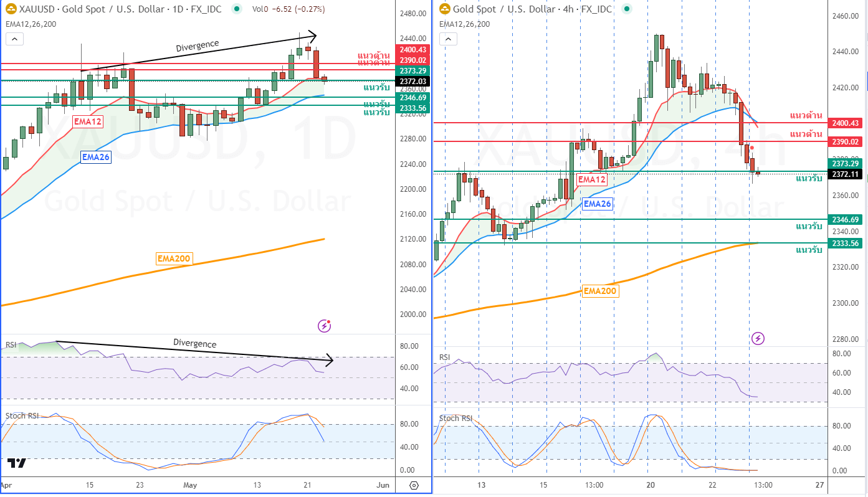Select the Stoch RSI label on 1D chart
This screenshot has height=497, width=868.
pyautogui.click(x=21, y=415)
